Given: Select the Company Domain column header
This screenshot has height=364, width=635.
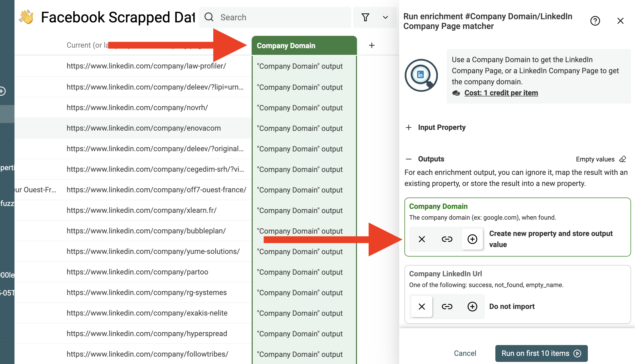Looking at the screenshot, I should point(304,45).
